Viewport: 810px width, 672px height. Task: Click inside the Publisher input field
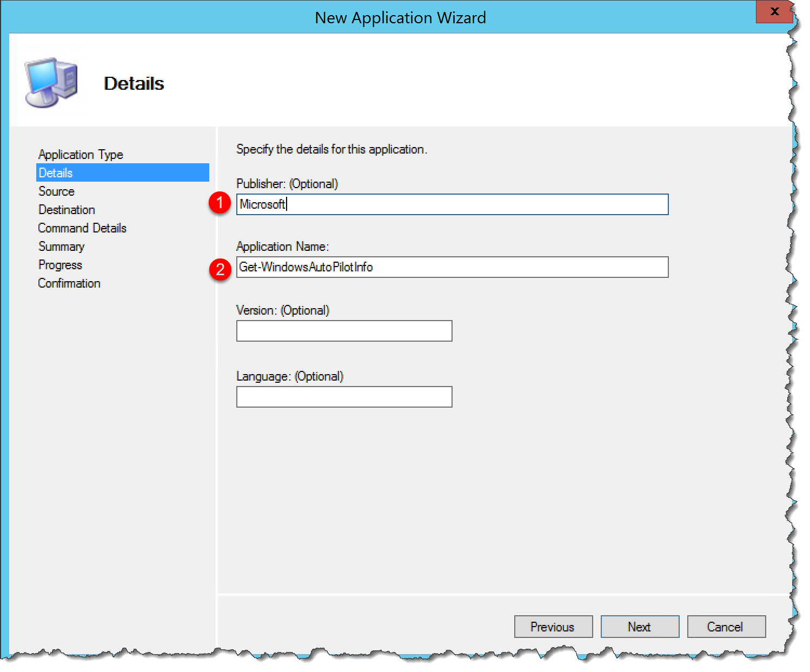point(452,204)
